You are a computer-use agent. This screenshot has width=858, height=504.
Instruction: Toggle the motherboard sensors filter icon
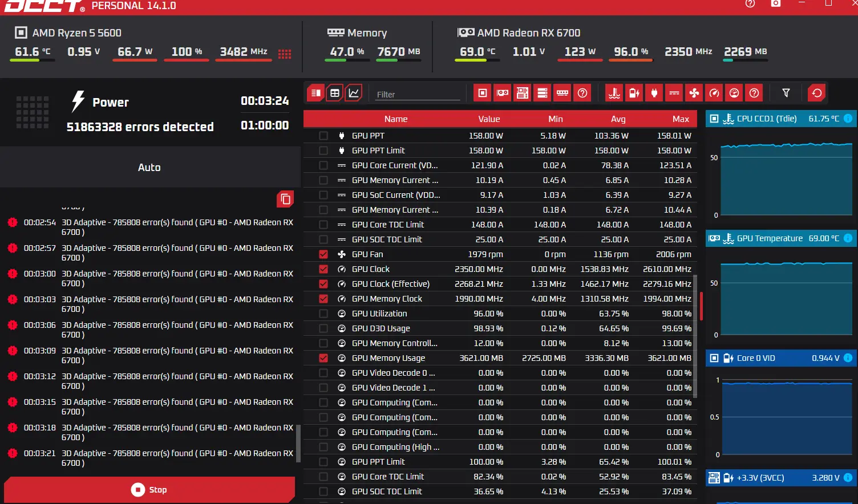coord(523,93)
